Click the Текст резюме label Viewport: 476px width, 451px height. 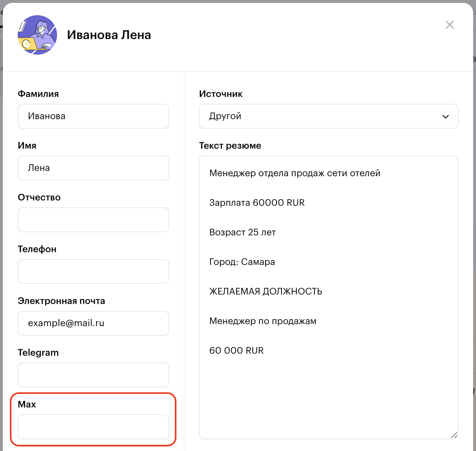point(230,146)
